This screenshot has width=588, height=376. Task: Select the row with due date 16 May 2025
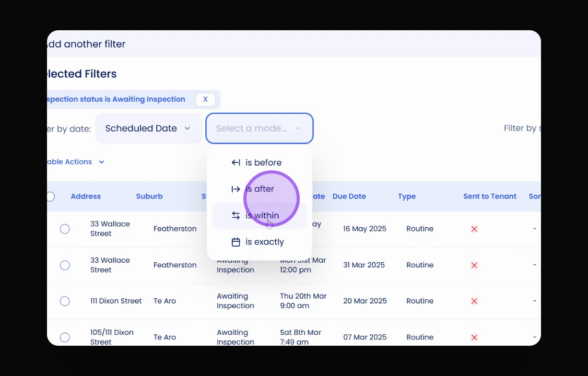(x=65, y=229)
